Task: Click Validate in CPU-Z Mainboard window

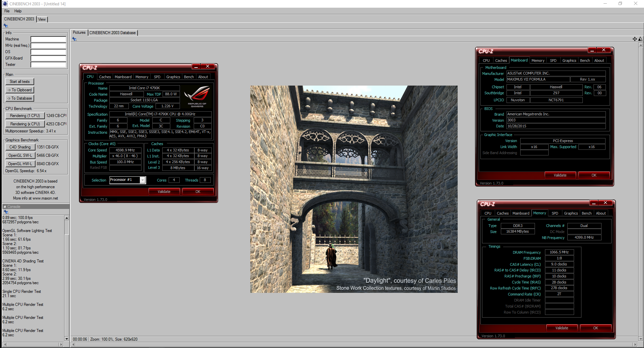Action: click(560, 175)
